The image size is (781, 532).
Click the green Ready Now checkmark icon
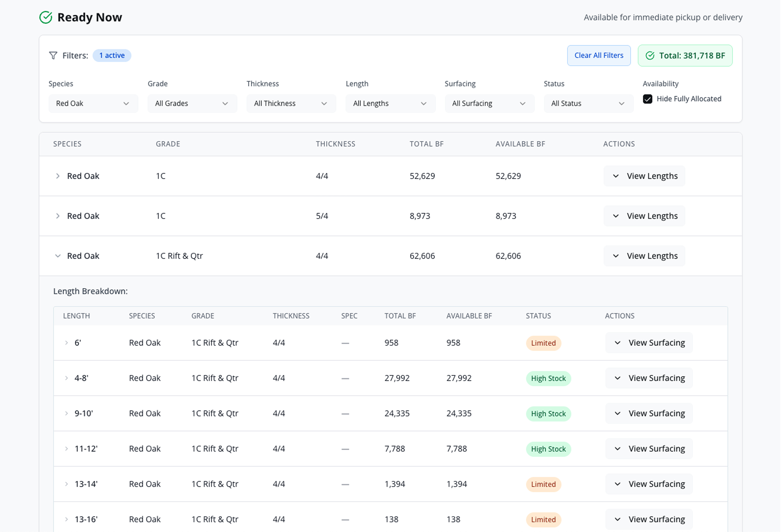tap(46, 17)
